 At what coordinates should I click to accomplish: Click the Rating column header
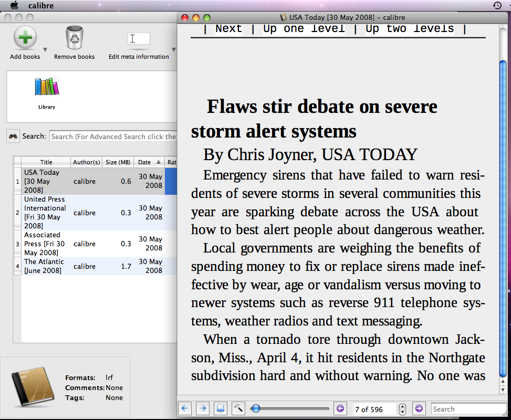pyautogui.click(x=172, y=162)
